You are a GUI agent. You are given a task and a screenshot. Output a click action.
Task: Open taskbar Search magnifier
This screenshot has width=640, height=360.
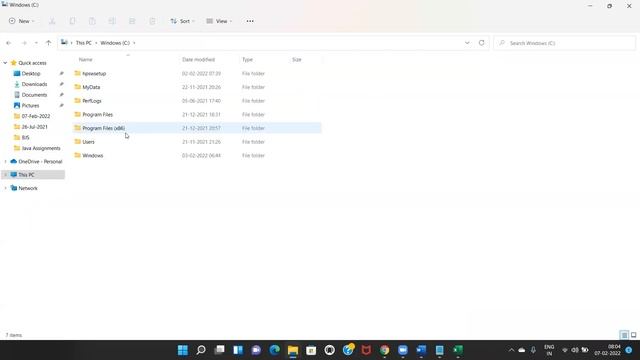point(201,350)
